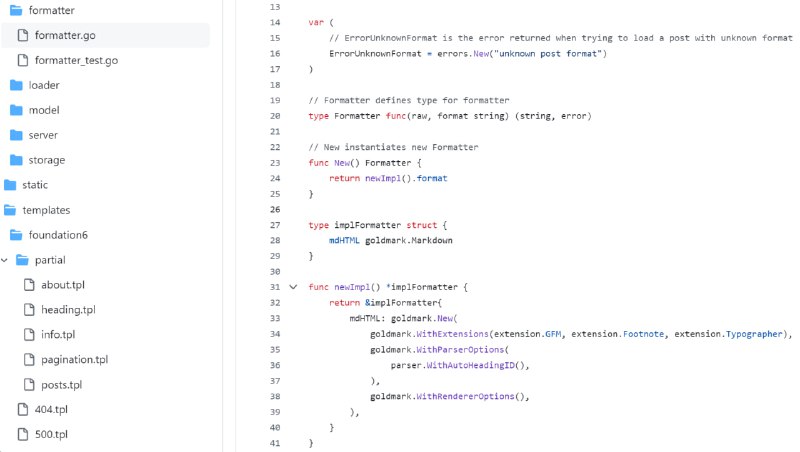This screenshot has width=800, height=452.
Task: Open the foundation6 folder
Action: coord(58,235)
